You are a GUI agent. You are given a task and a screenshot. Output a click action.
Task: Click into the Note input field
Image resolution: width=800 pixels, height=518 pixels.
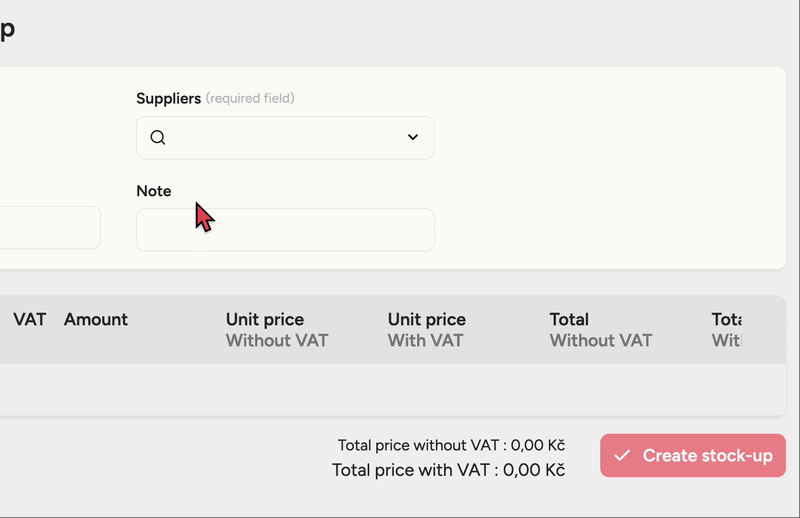285,230
